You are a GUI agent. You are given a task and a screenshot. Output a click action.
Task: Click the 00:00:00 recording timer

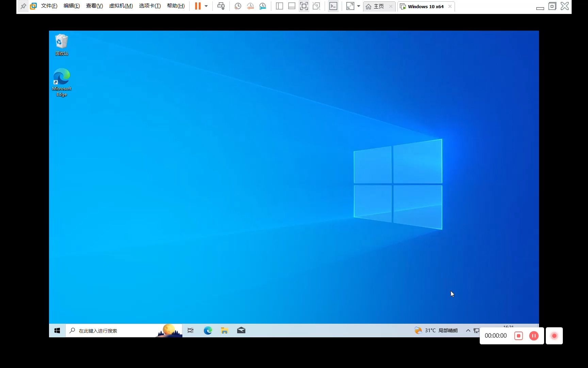coord(496,336)
